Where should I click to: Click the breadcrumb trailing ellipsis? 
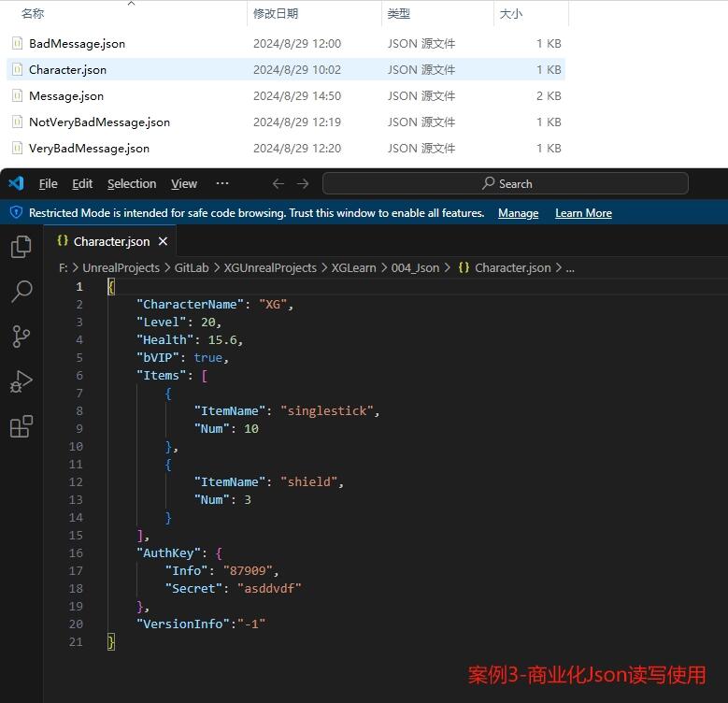click(570, 268)
